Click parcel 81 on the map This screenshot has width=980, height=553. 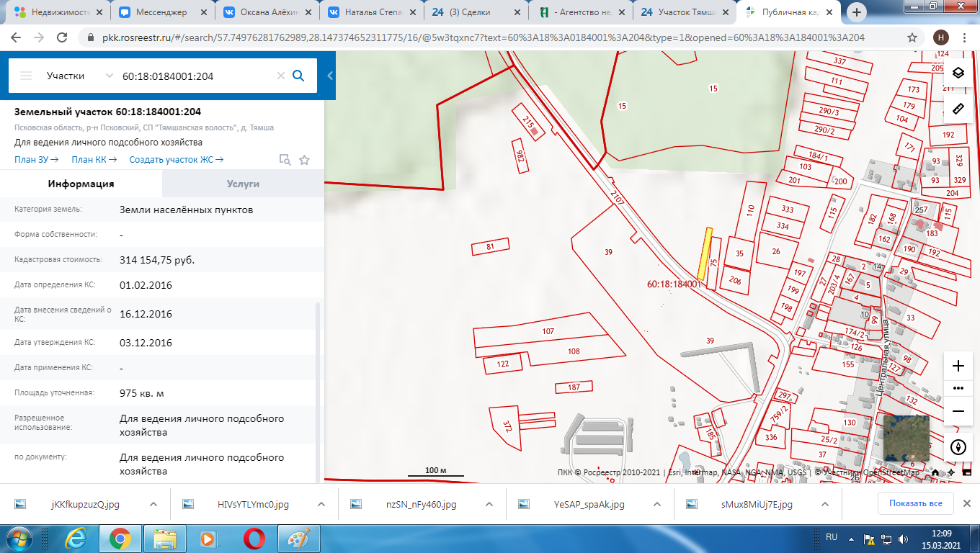(490, 248)
